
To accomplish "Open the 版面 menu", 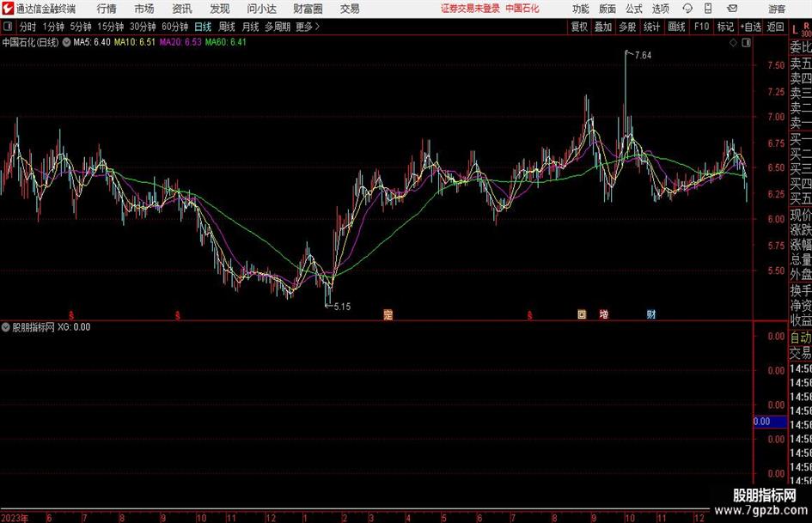I will coord(607,9).
